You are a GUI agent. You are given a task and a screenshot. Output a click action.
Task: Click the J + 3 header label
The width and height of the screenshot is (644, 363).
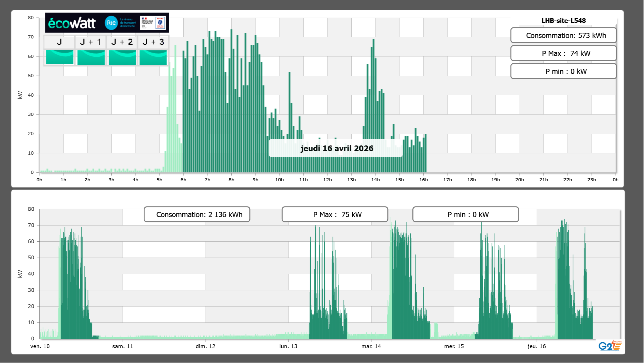[x=153, y=42]
